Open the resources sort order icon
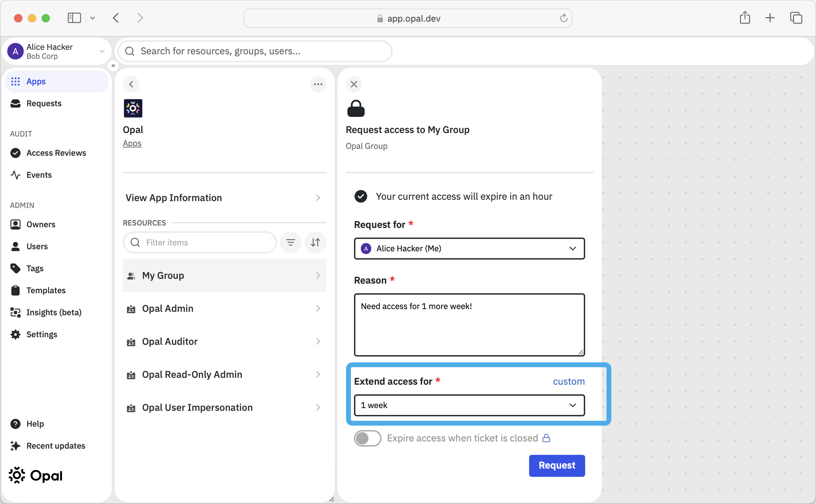Screen dimensions: 816x504 coord(315,242)
